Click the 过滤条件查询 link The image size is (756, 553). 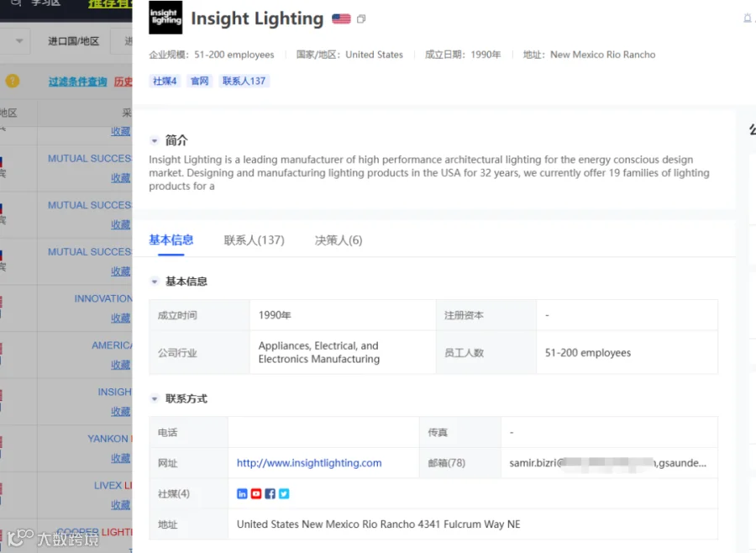pyautogui.click(x=77, y=82)
